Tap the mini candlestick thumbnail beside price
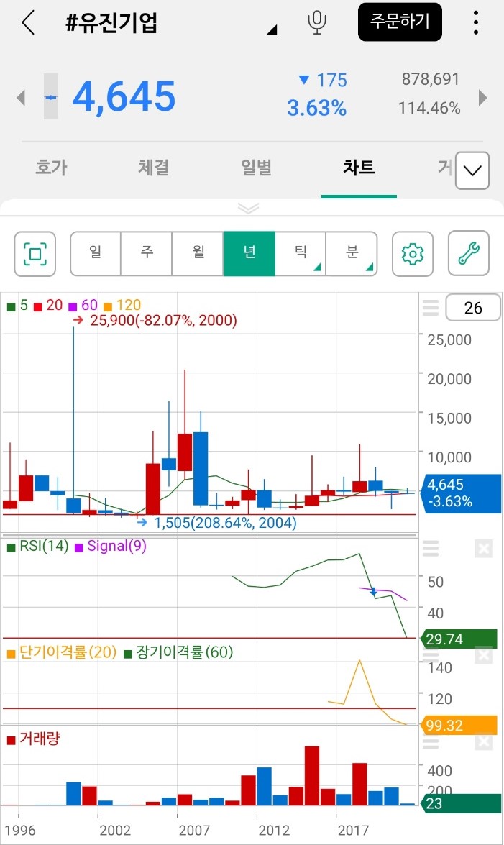This screenshot has height=845, width=504. click(x=50, y=96)
